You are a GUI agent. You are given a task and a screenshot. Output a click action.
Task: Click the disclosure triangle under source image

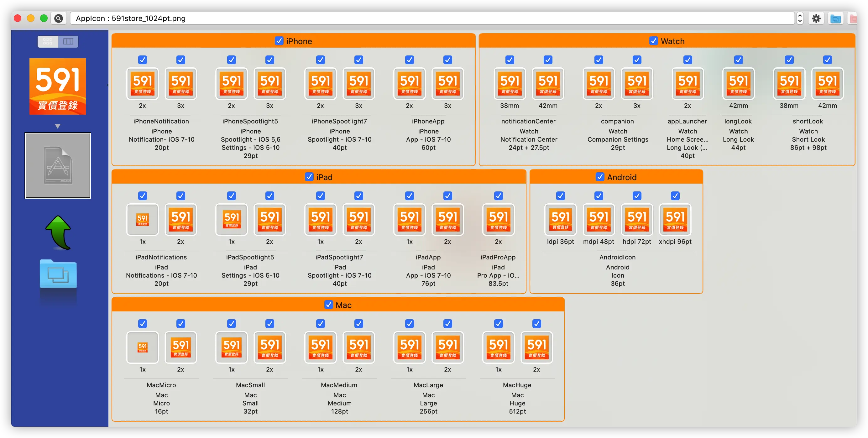coord(58,126)
